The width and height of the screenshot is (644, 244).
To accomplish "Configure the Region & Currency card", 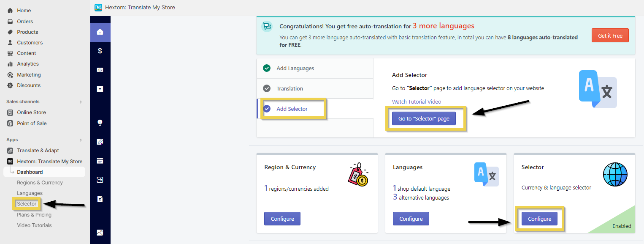I will point(282,219).
